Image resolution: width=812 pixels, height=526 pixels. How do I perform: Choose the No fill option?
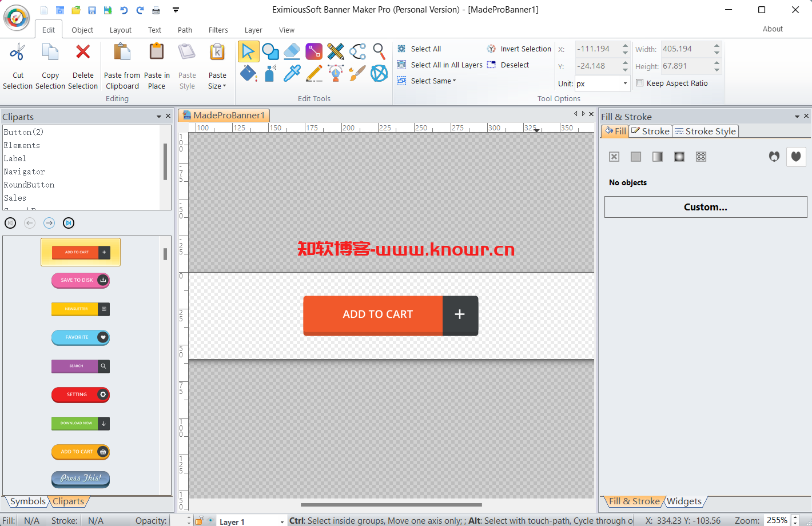click(x=614, y=157)
